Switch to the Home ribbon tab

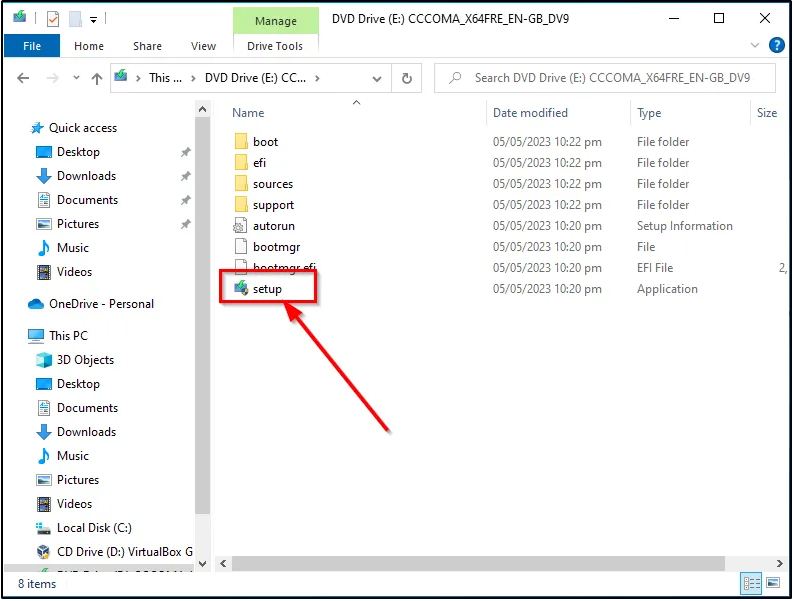pos(89,46)
